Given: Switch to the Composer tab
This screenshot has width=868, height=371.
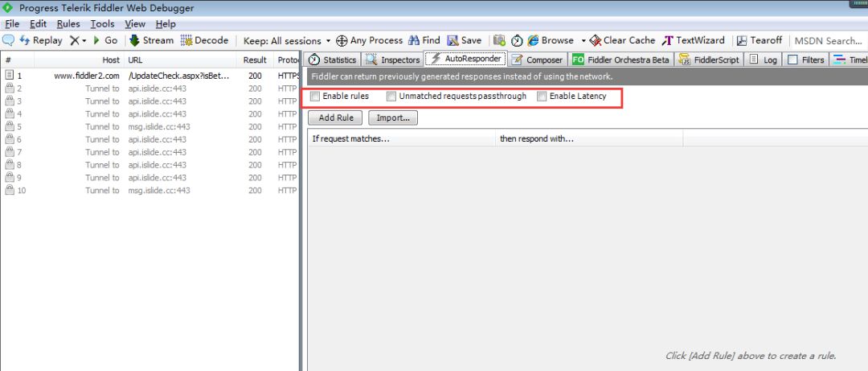Looking at the screenshot, I should pyautogui.click(x=537, y=60).
